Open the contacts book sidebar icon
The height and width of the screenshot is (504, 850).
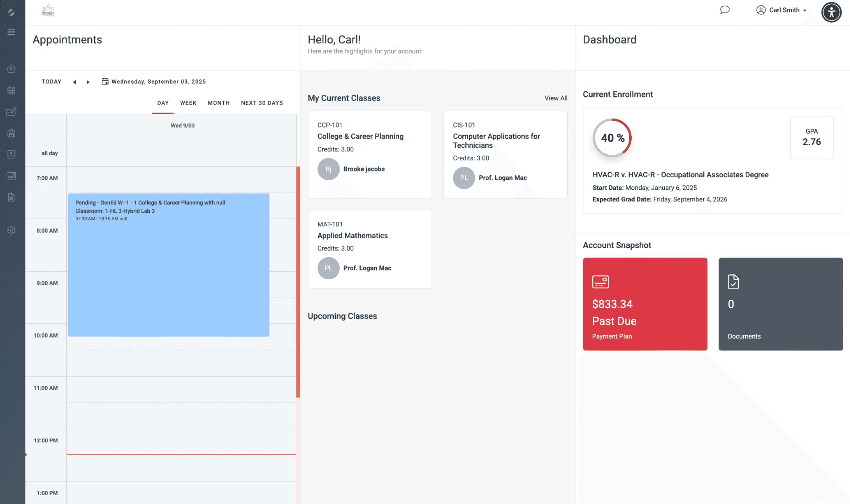coord(11,154)
